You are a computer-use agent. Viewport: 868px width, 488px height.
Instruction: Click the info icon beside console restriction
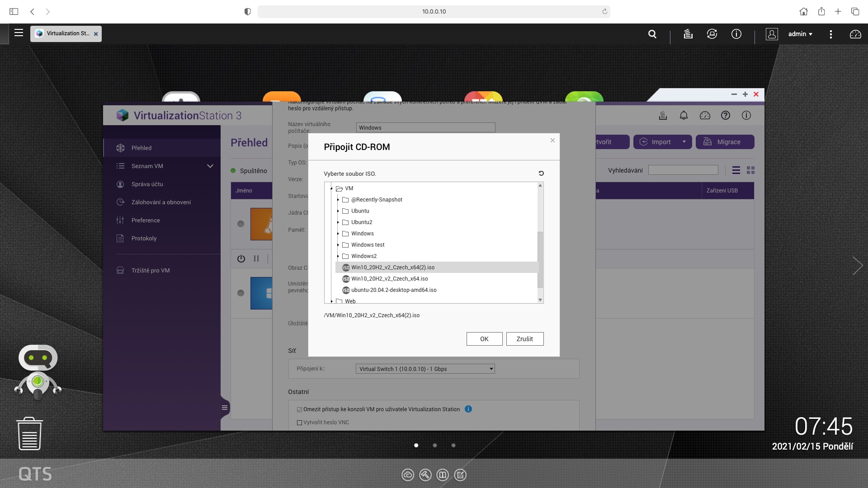point(468,409)
